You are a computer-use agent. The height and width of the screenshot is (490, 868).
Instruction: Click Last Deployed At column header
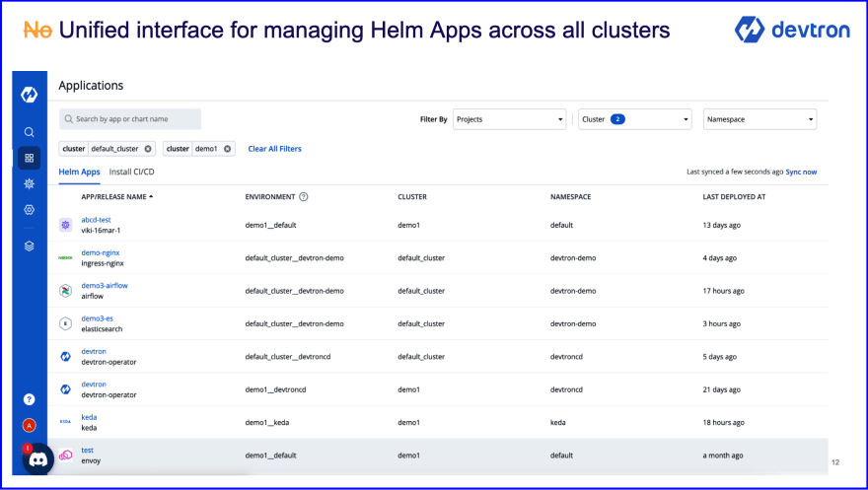734,197
